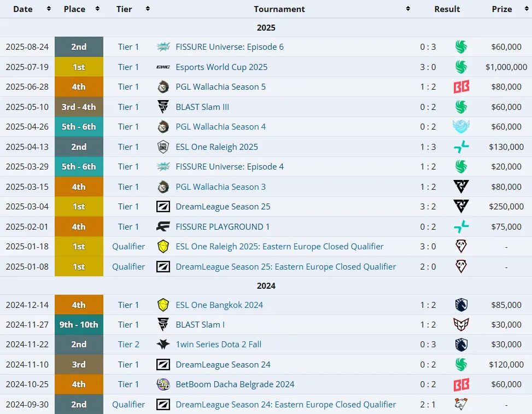The image size is (532, 414).
Task: Click Tier 2 link in 2024-11-22 row
Action: click(128, 345)
